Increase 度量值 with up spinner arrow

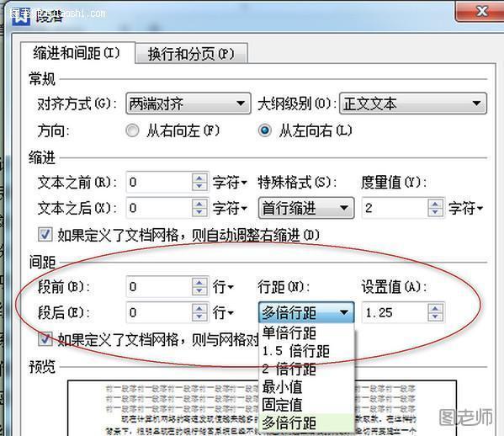coord(435,204)
